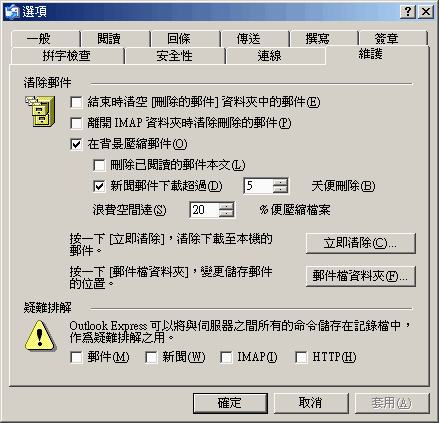Click the 立即清除 button
Viewport: 439px width, 423px height.
[360, 243]
